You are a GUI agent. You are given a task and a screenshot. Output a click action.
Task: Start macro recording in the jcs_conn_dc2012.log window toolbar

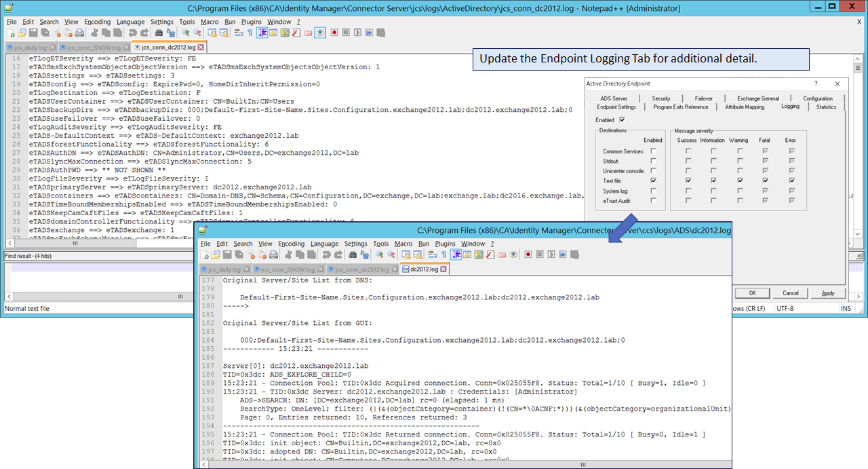point(332,33)
